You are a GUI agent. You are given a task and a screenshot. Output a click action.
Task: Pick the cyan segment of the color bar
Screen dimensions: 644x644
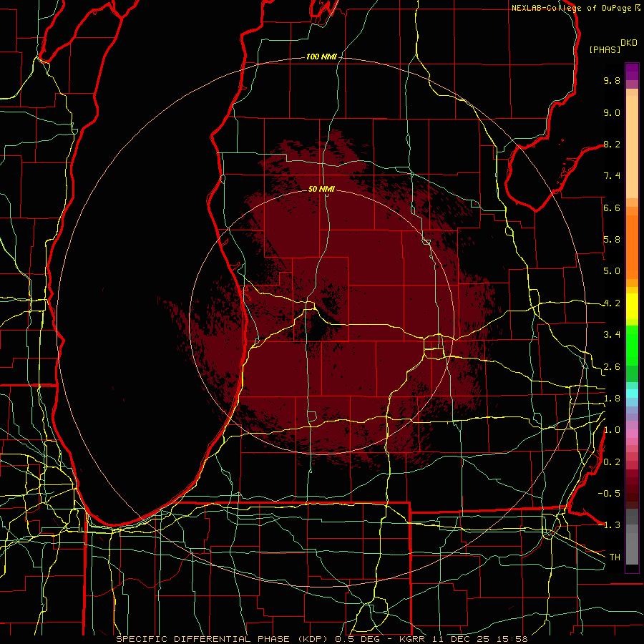click(632, 394)
